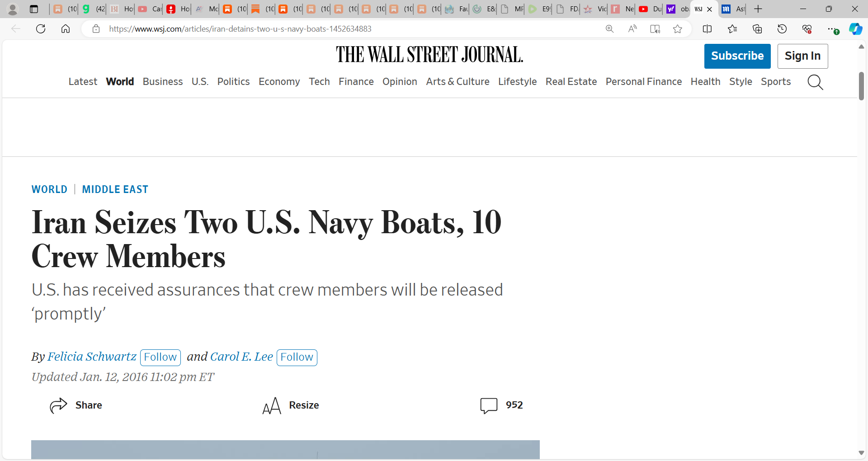Open the Business nav section
The height and width of the screenshot is (461, 868).
click(163, 82)
